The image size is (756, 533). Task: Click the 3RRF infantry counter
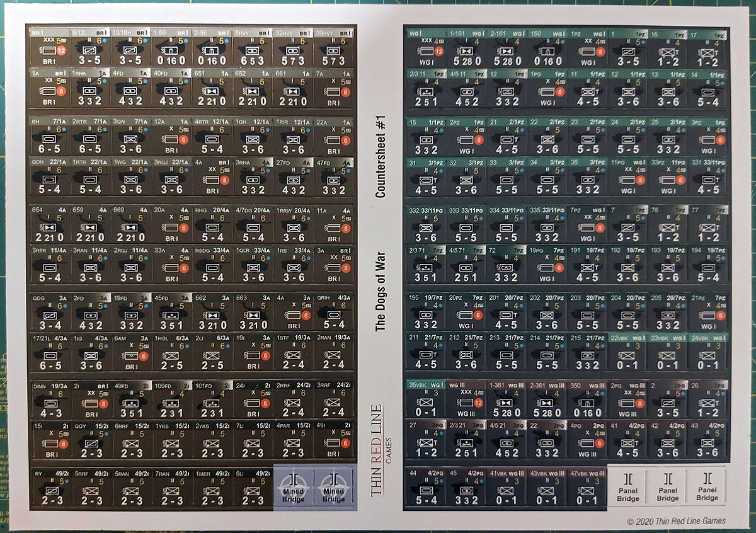click(334, 400)
